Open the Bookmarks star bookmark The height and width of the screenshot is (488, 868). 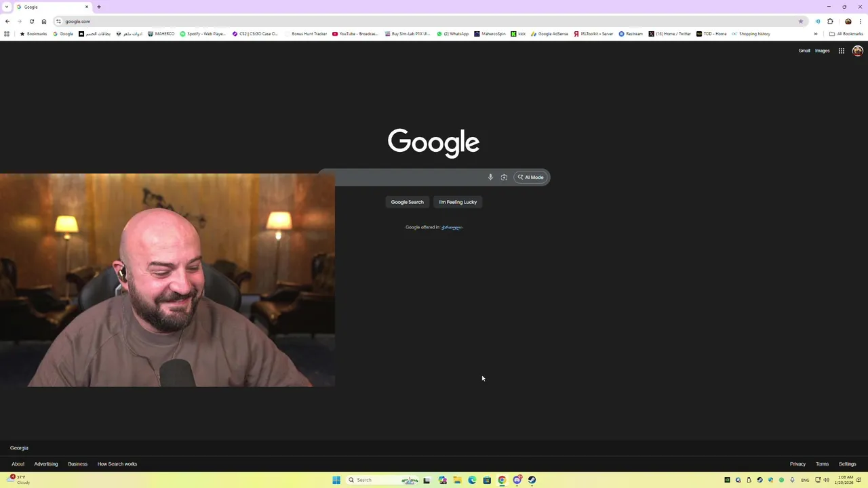pyautogui.click(x=34, y=34)
